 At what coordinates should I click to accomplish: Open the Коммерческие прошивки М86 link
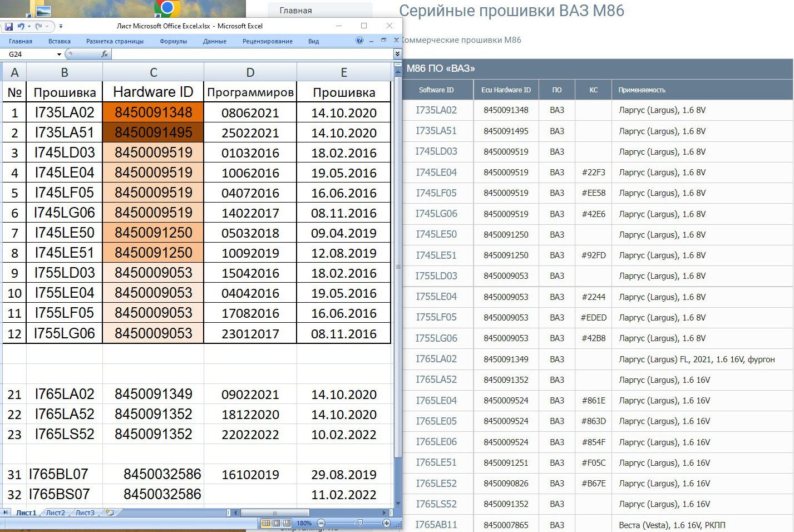(461, 40)
